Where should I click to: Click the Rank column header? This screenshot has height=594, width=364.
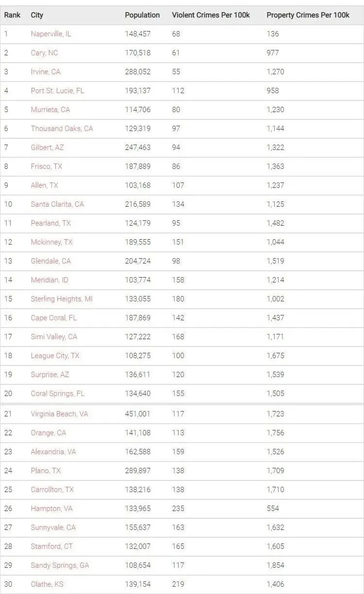13,15
